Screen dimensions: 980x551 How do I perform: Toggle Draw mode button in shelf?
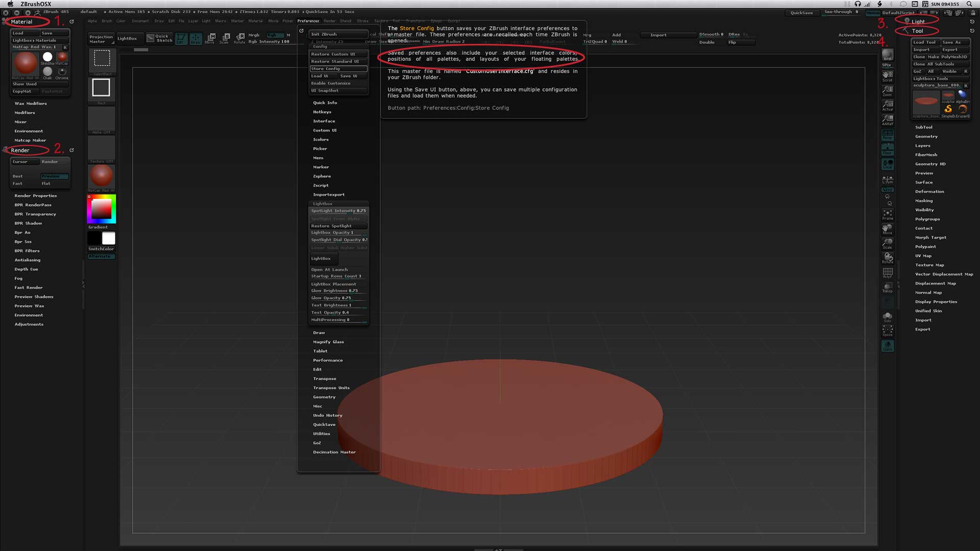coord(196,38)
